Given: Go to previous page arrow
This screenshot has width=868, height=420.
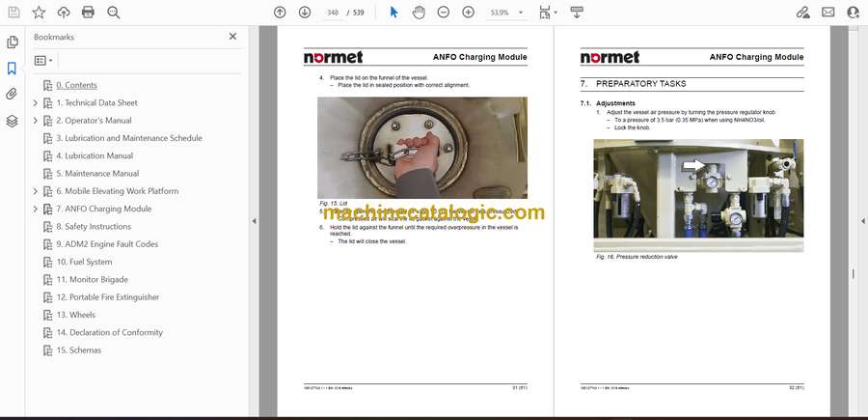Looking at the screenshot, I should 280,13.
